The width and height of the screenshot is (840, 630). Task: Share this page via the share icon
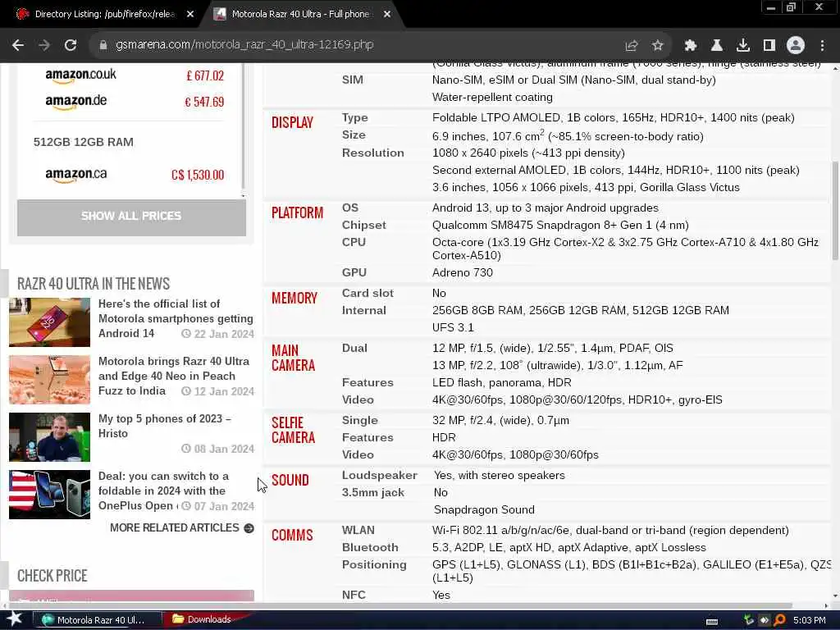[632, 46]
